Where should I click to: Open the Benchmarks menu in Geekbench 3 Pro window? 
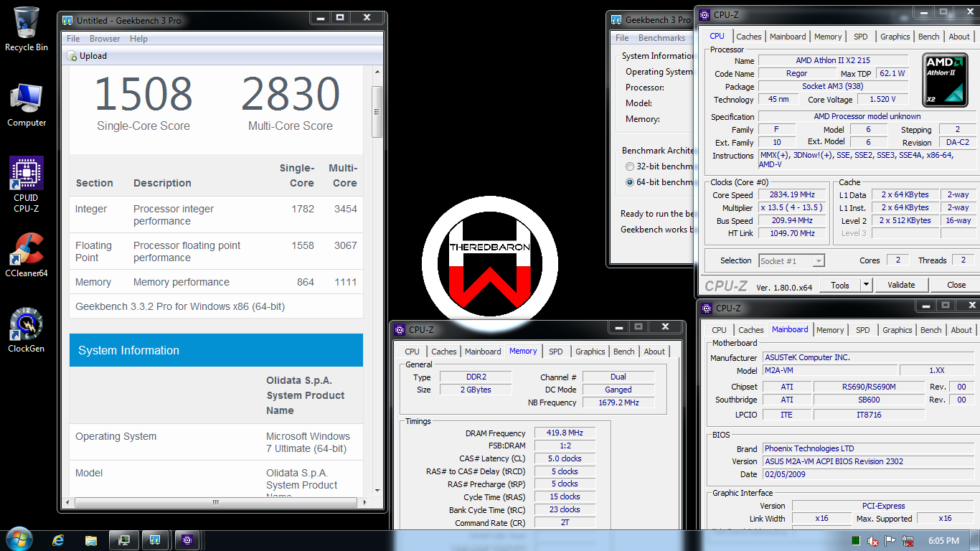pos(661,38)
